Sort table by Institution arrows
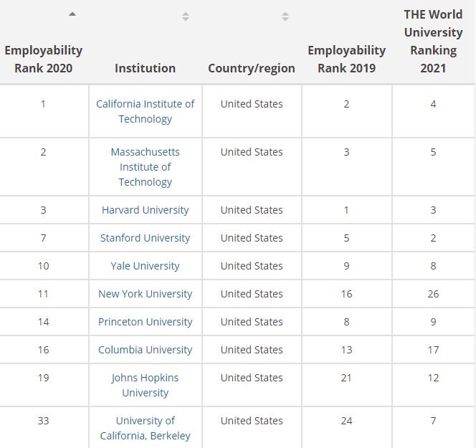The width and height of the screenshot is (476, 448). (186, 16)
